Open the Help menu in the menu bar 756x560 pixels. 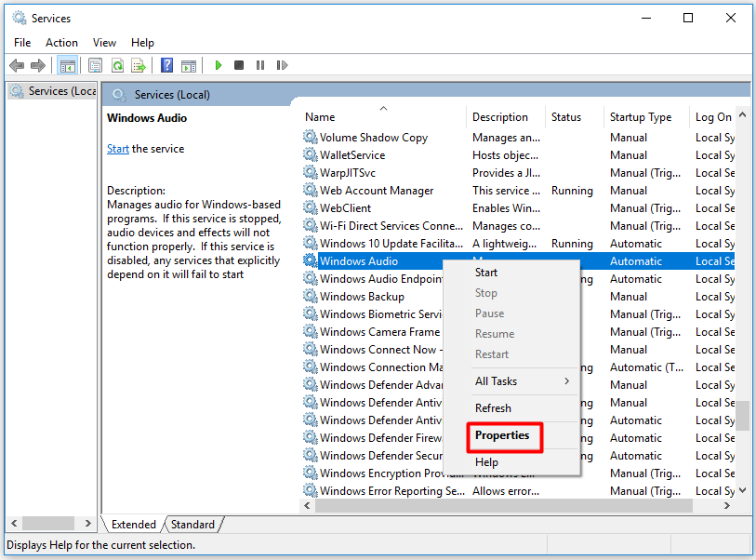[x=142, y=43]
